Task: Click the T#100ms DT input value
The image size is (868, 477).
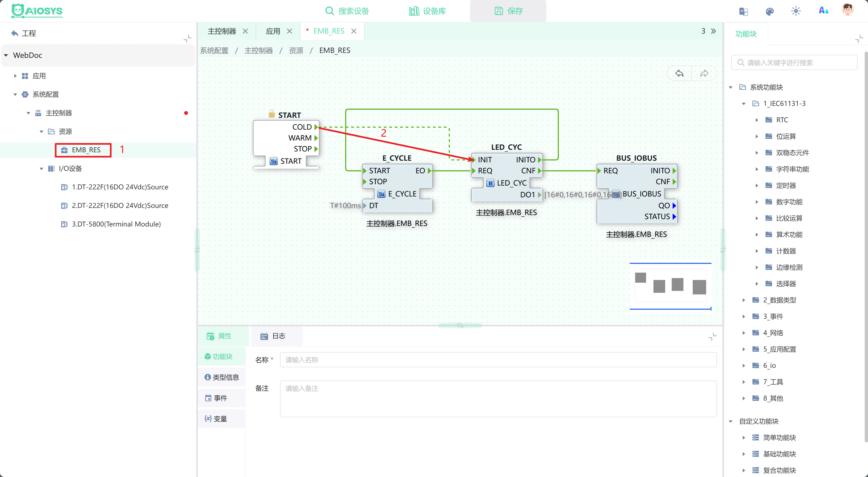Action: (x=345, y=206)
